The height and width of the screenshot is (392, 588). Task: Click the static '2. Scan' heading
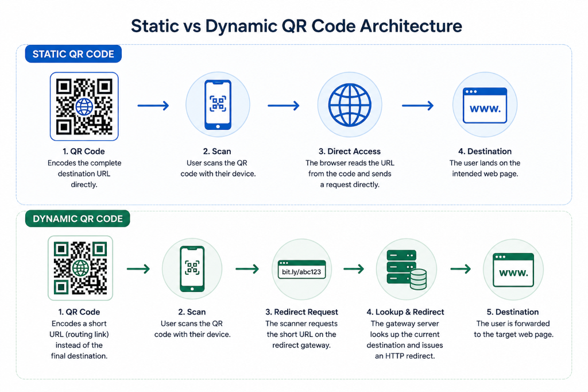point(217,151)
